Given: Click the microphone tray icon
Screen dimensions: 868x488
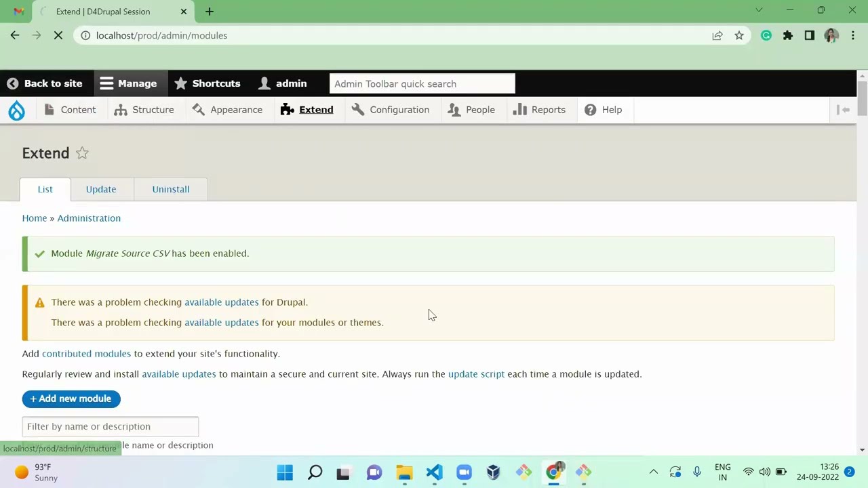Looking at the screenshot, I should pyautogui.click(x=696, y=472).
